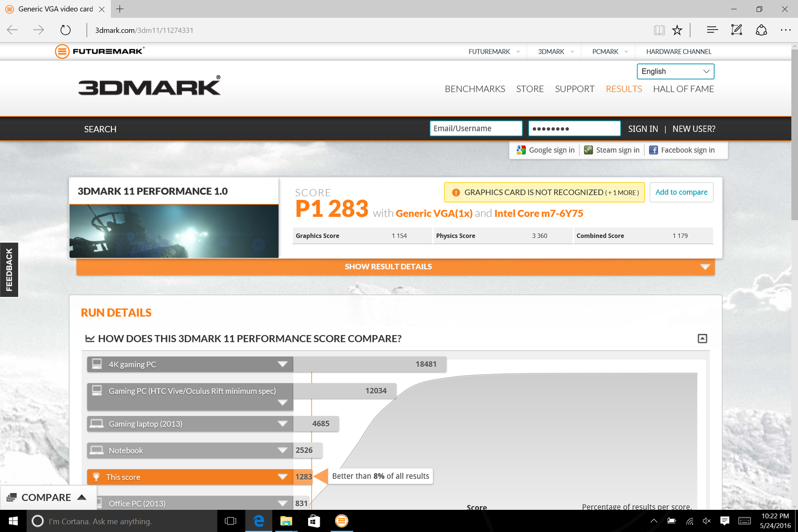
Task: Open the Generic VGA(1x) link
Action: 434,213
